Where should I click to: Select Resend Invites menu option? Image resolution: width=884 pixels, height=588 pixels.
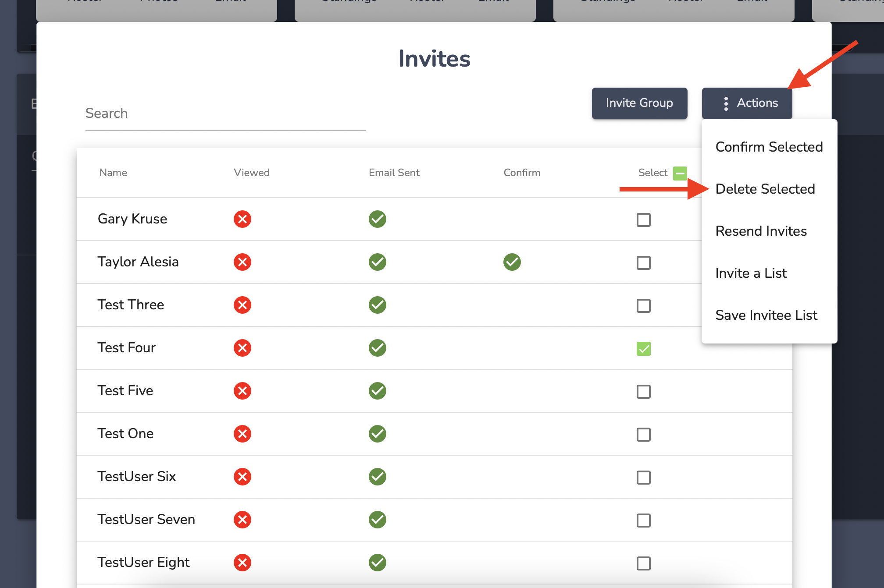click(x=769, y=231)
